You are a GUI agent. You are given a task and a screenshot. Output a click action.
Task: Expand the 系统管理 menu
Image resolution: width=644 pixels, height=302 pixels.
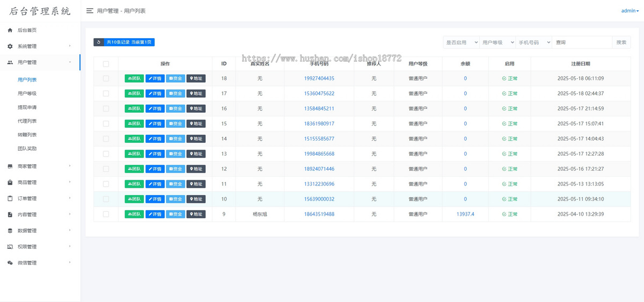tap(40, 46)
